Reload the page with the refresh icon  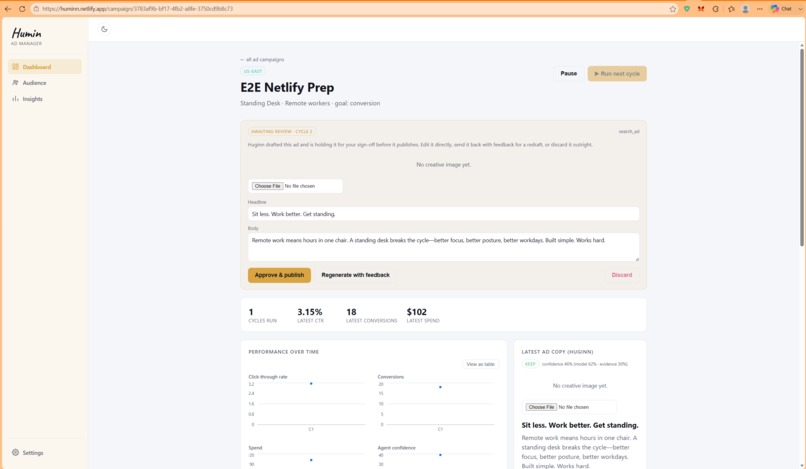(x=22, y=9)
